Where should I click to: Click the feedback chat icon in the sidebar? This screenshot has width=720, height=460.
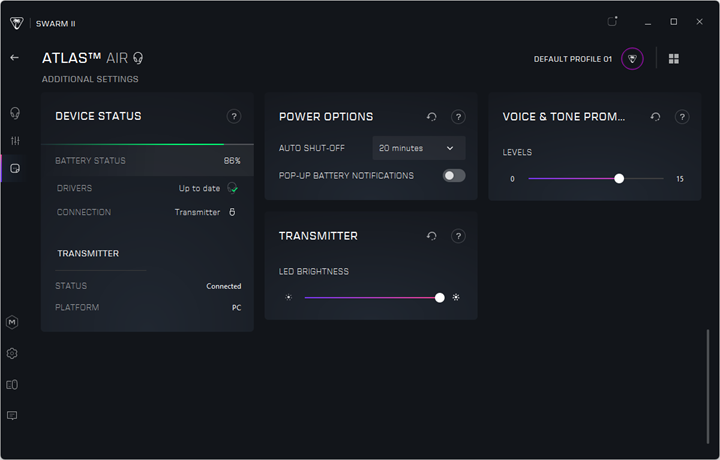[12, 415]
